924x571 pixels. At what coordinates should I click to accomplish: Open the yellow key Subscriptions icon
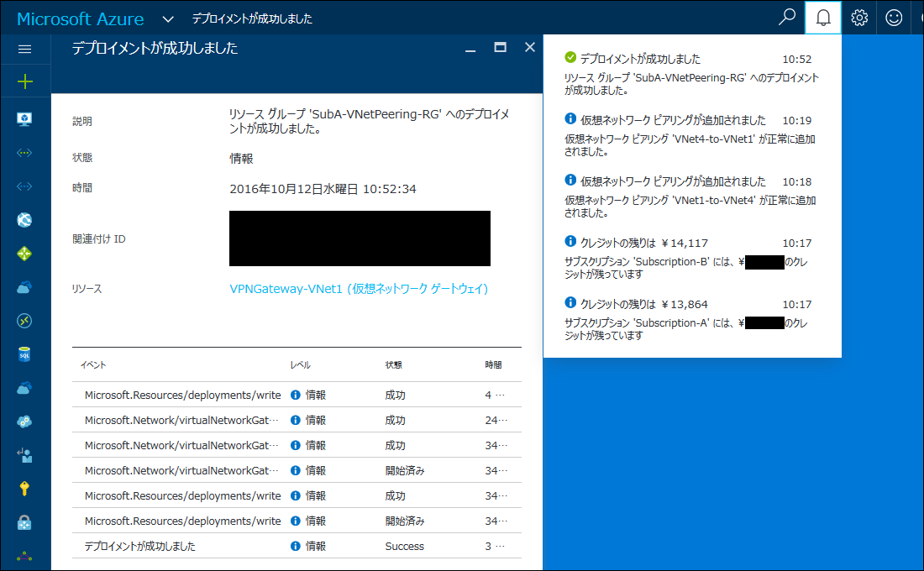tap(24, 489)
